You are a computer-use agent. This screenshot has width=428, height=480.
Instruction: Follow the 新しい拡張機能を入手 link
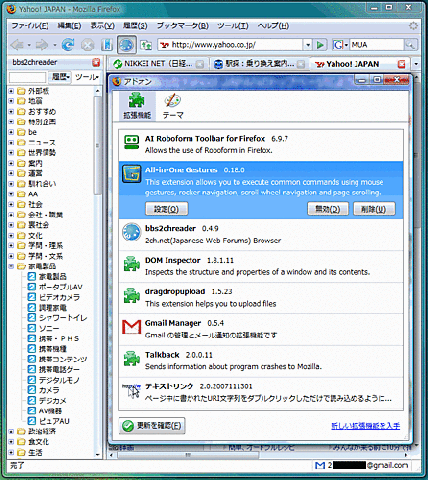[365, 426]
